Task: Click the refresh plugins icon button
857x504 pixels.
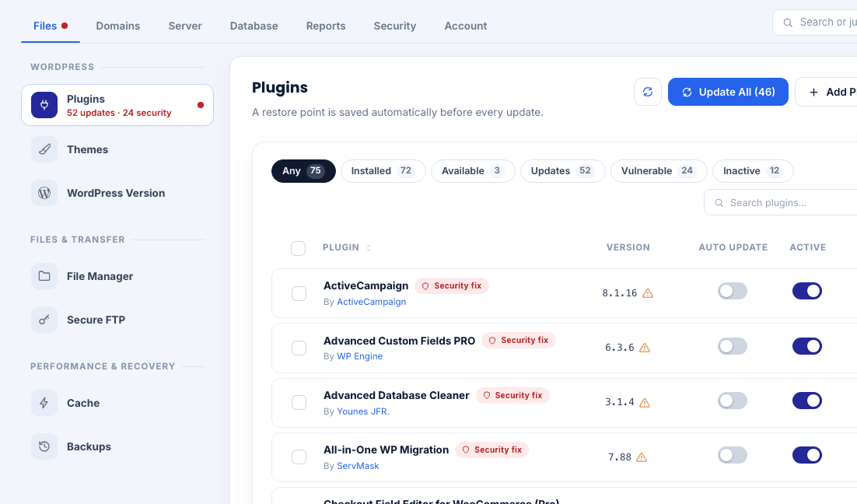Action: [648, 92]
